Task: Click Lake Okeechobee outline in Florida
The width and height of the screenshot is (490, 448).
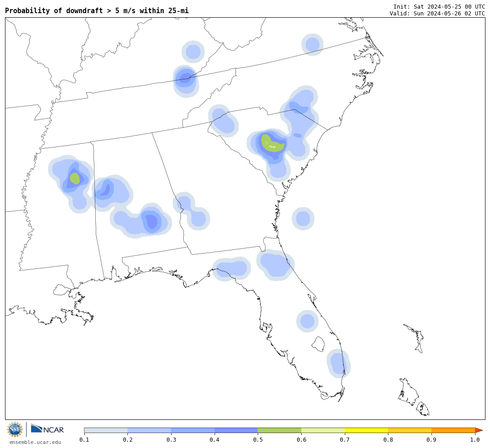Action: point(318,344)
